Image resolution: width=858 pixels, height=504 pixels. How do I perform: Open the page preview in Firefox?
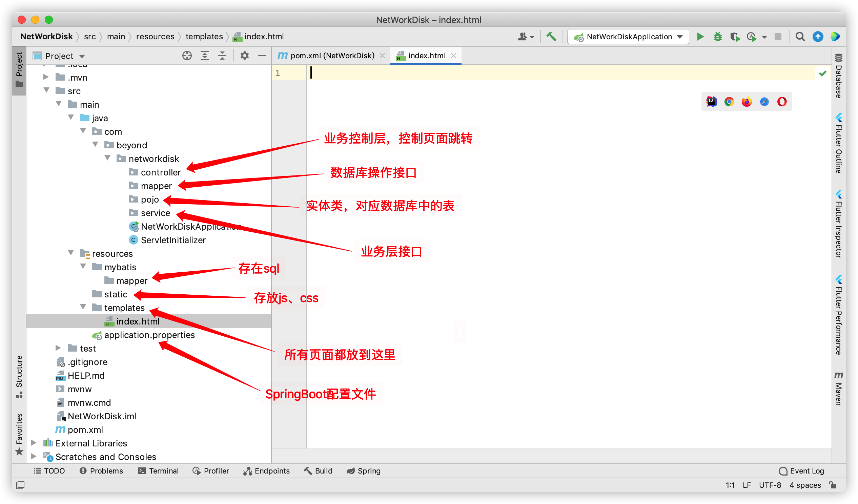(747, 102)
